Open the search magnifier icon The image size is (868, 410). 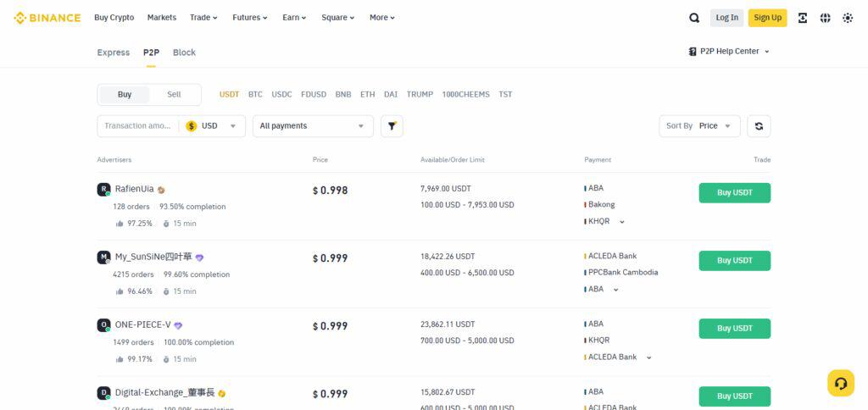[694, 18]
